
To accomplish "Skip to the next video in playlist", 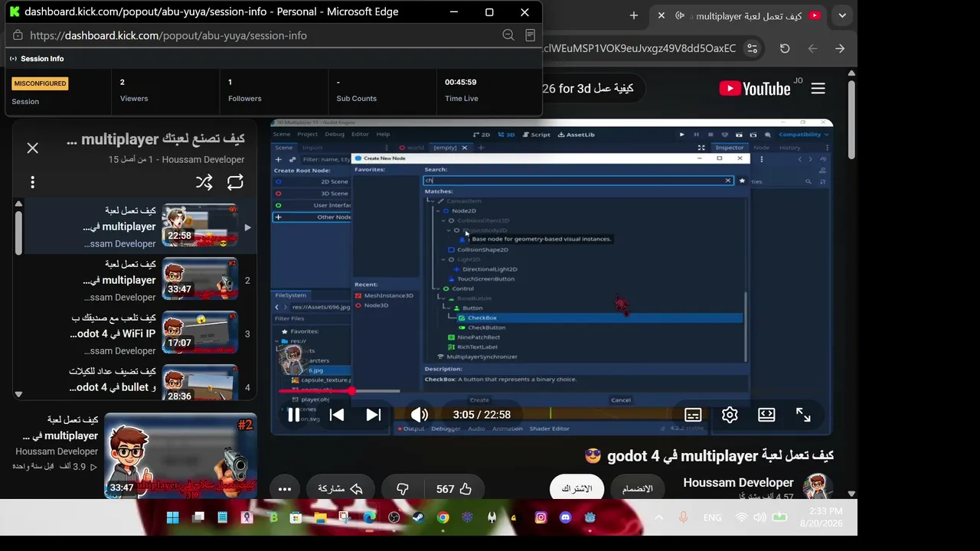I will (374, 415).
